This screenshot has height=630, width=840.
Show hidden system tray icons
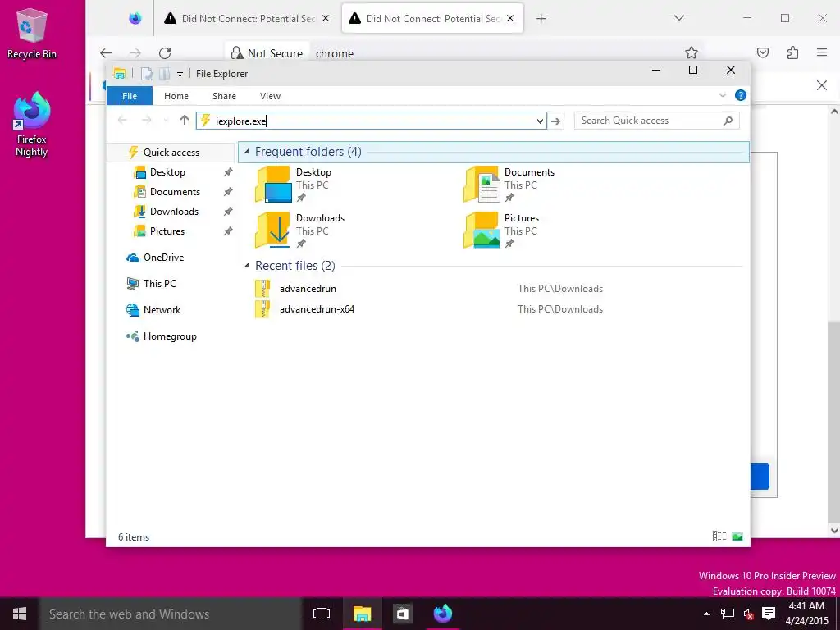click(706, 614)
